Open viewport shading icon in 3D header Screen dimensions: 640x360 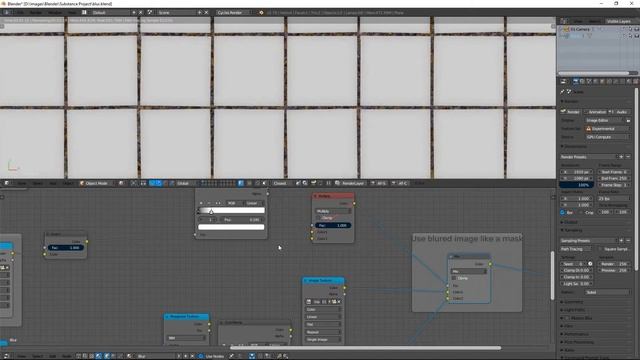pos(122,183)
